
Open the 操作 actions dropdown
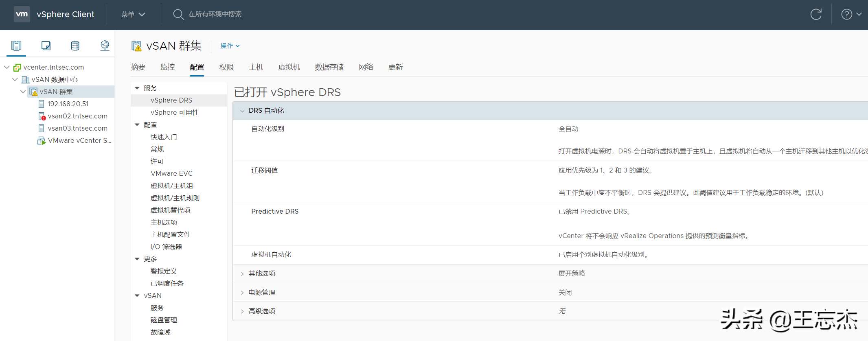point(230,46)
